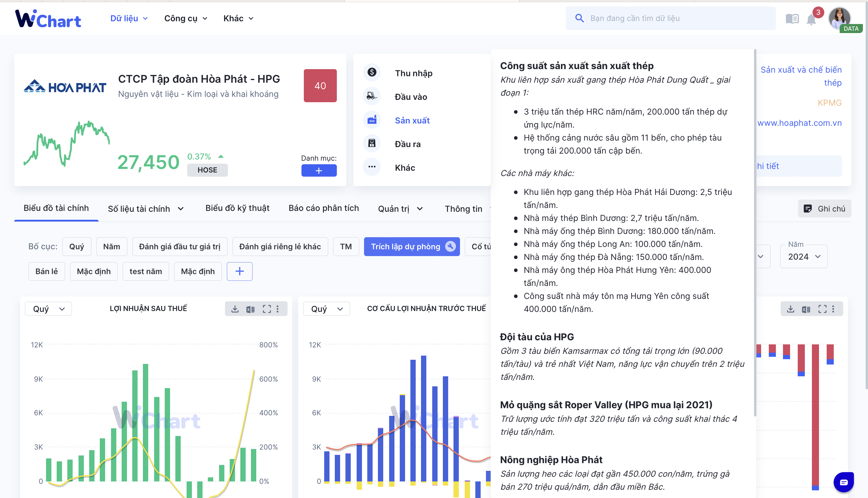Export Lợi nhuận sau thuế chart to Excel
Image resolution: width=868 pixels, height=498 pixels.
pos(250,309)
